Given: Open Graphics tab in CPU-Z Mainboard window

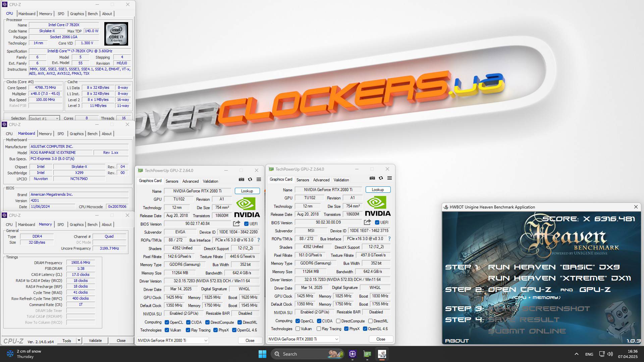Looking at the screenshot, I should [x=76, y=134].
